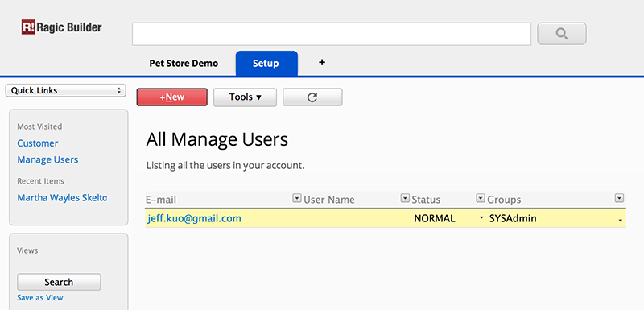Click the Customer link in Most Visited

37,143
